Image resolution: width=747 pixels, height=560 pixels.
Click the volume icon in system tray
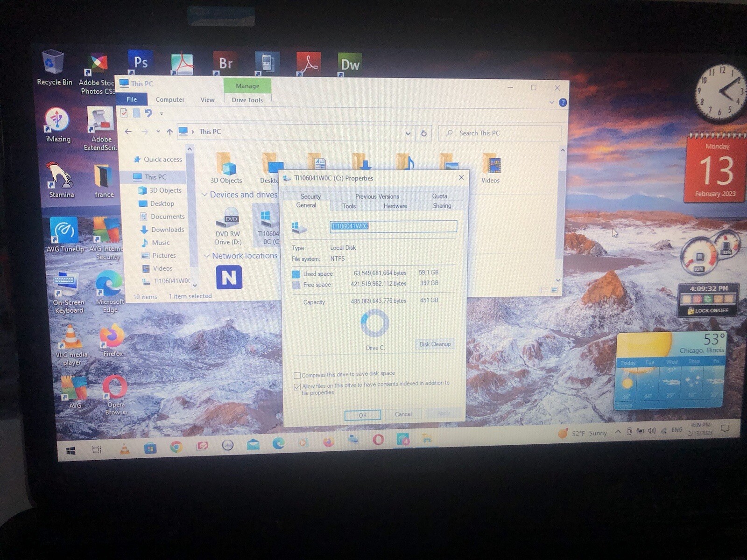(x=652, y=431)
